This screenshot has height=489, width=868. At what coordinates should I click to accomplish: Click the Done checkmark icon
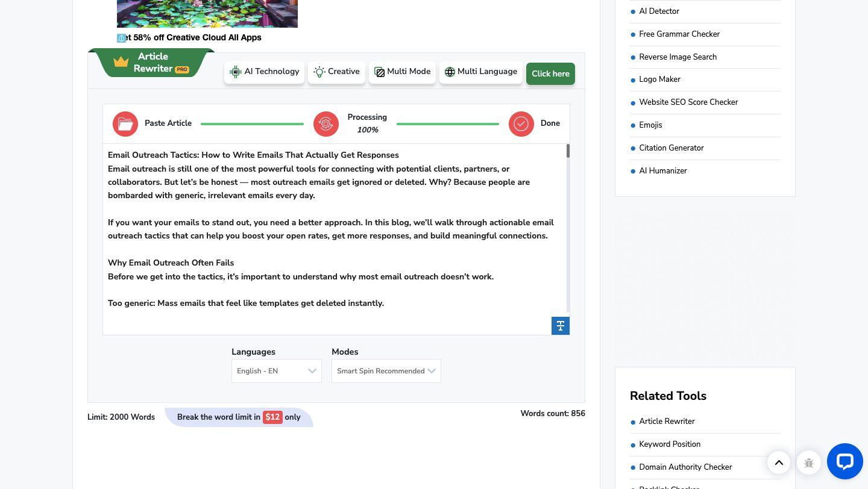pos(521,124)
